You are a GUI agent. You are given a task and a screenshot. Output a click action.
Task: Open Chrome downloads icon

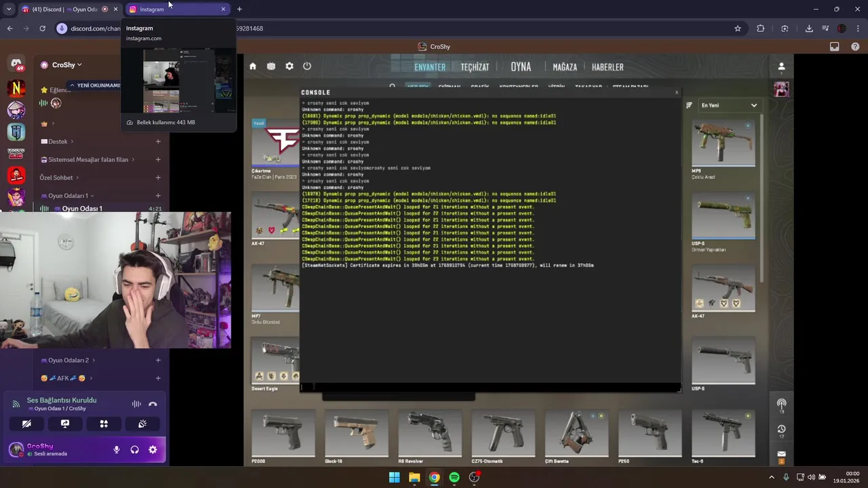(x=809, y=28)
